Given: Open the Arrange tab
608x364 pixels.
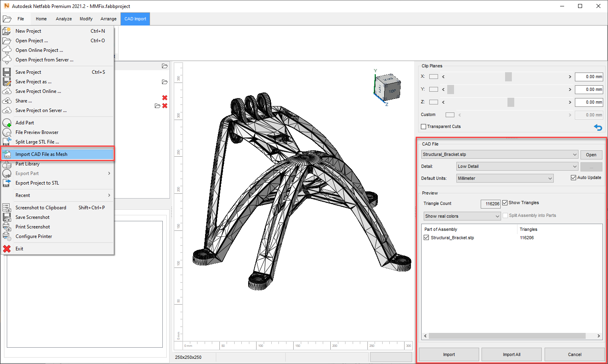Looking at the screenshot, I should click(109, 19).
